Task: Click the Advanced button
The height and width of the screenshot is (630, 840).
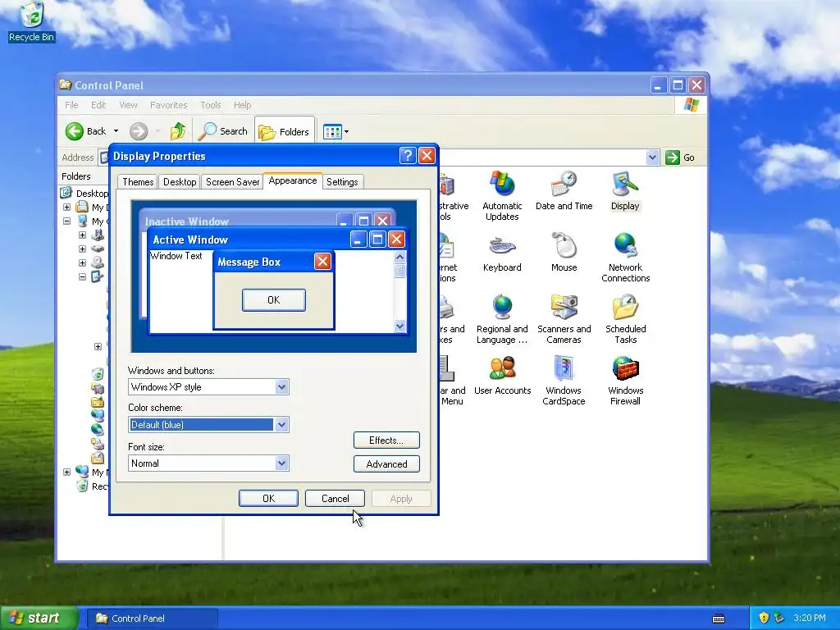Action: click(x=386, y=464)
